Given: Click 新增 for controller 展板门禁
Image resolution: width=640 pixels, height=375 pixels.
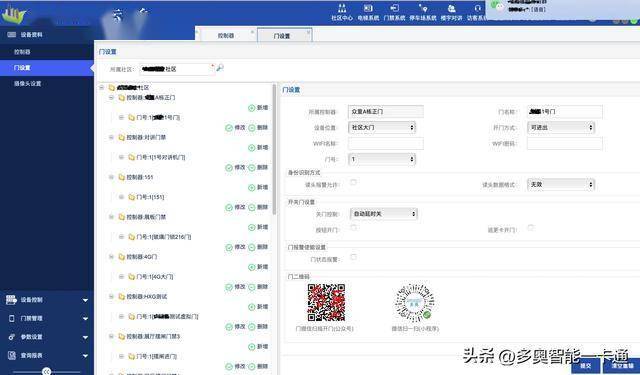Looking at the screenshot, I should (258, 227).
